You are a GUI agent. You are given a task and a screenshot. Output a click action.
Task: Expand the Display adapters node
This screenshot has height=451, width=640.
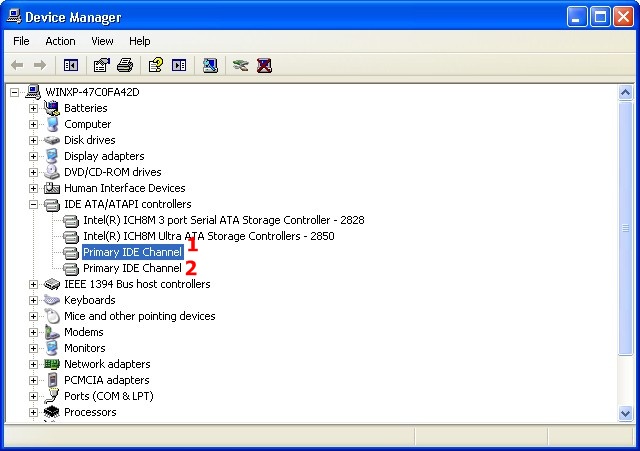[33, 156]
